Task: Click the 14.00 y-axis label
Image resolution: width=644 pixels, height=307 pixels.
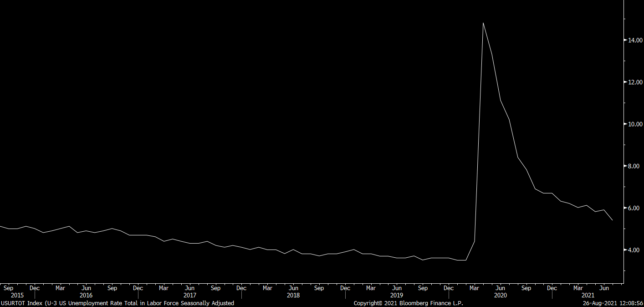Action: pyautogui.click(x=635, y=40)
